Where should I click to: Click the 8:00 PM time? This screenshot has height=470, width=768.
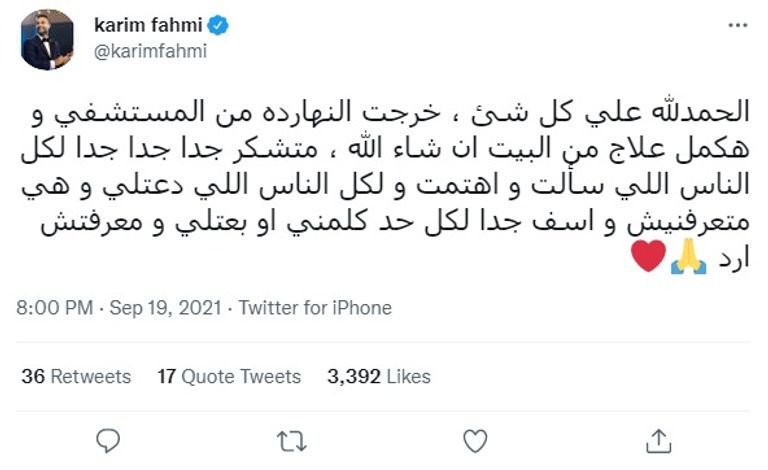click(51, 308)
